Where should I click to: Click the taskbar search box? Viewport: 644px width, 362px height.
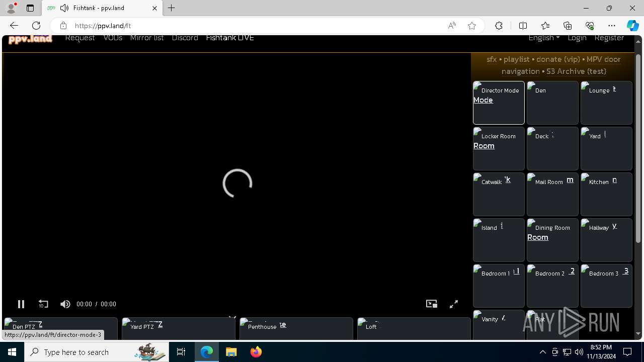pyautogui.click(x=96, y=352)
